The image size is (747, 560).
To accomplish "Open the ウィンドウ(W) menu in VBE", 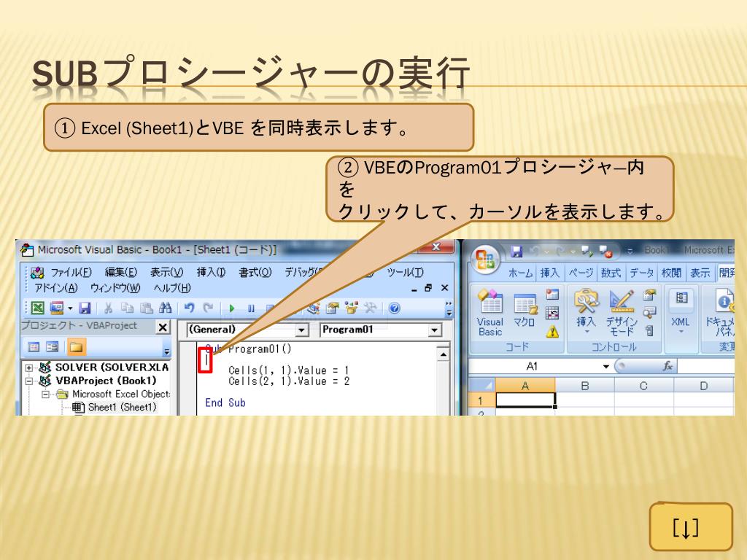I will click(x=115, y=288).
